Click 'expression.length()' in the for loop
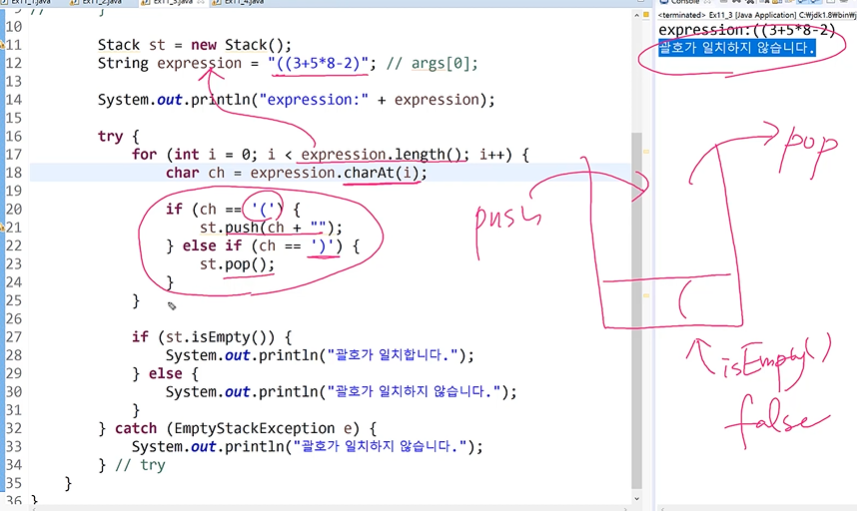The height and width of the screenshot is (511, 857). [x=385, y=155]
